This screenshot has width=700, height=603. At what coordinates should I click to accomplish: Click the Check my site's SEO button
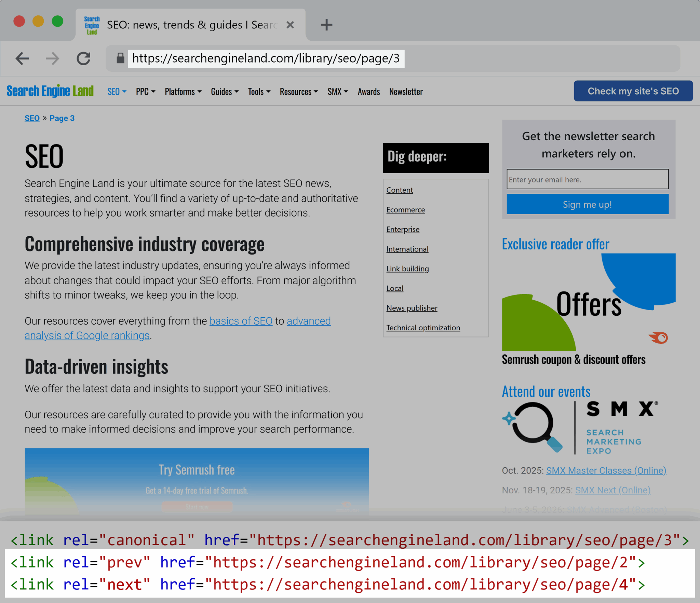click(x=633, y=91)
